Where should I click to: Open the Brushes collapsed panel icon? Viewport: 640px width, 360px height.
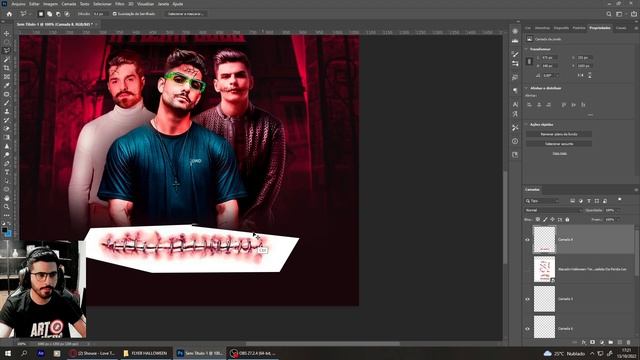(515, 54)
